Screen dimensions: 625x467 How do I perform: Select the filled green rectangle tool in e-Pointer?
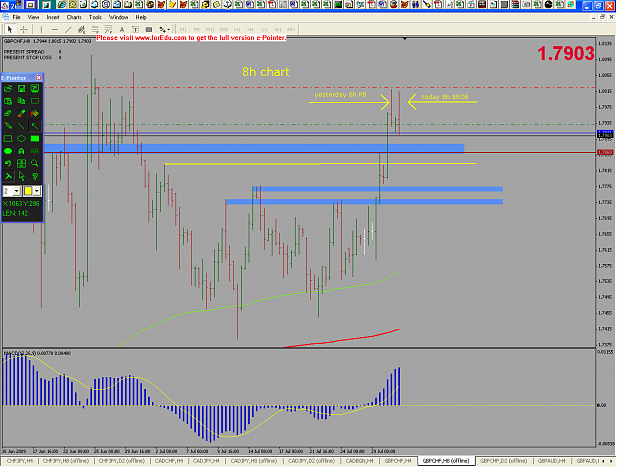[x=35, y=139]
